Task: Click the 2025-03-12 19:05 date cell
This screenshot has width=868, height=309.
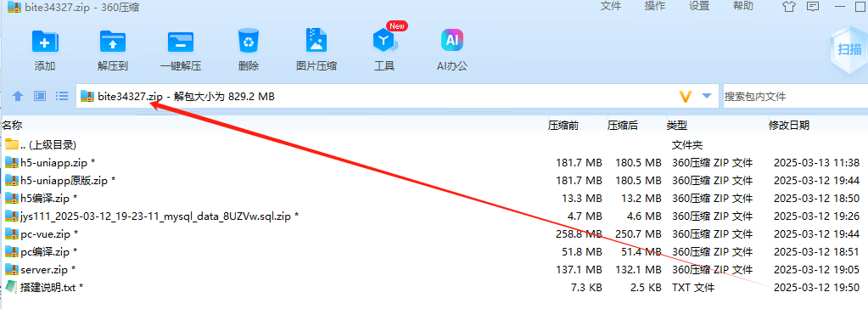Action: [x=816, y=270]
